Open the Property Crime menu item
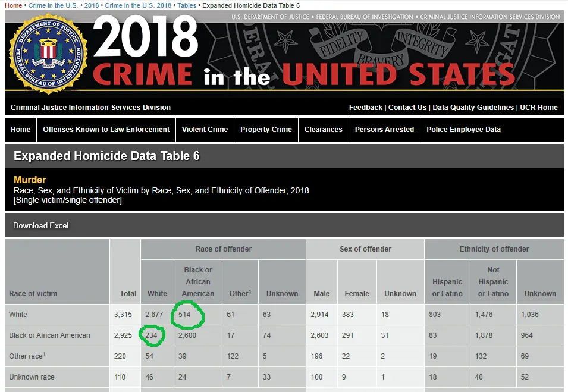 tap(266, 129)
